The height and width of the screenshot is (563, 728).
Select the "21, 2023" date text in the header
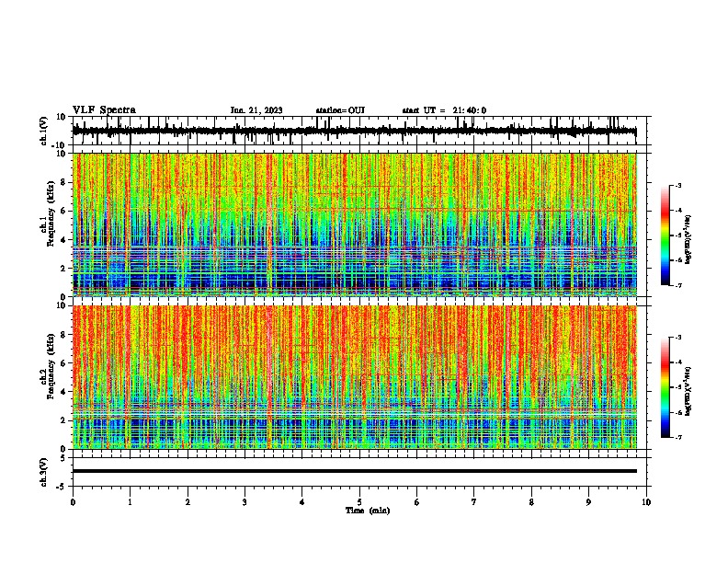264,110
